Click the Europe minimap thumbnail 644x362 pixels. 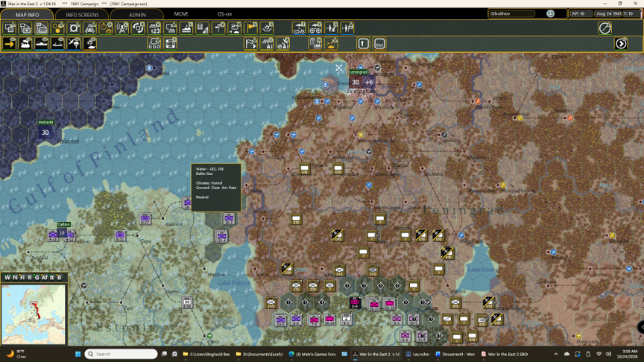[34, 314]
